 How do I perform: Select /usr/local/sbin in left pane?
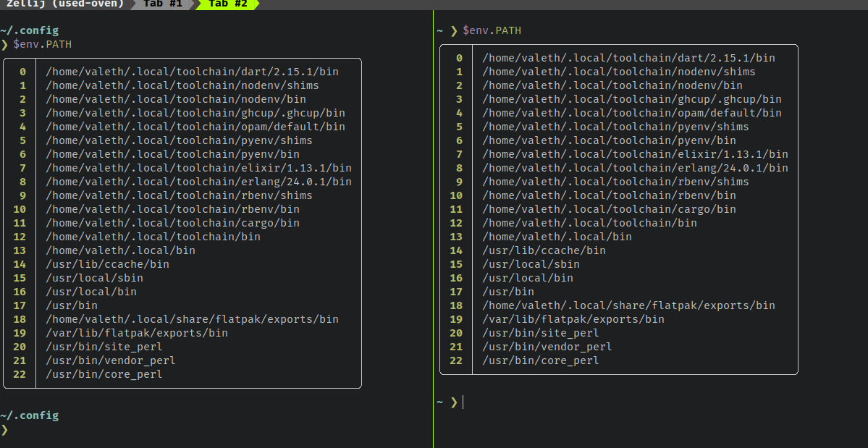point(94,278)
